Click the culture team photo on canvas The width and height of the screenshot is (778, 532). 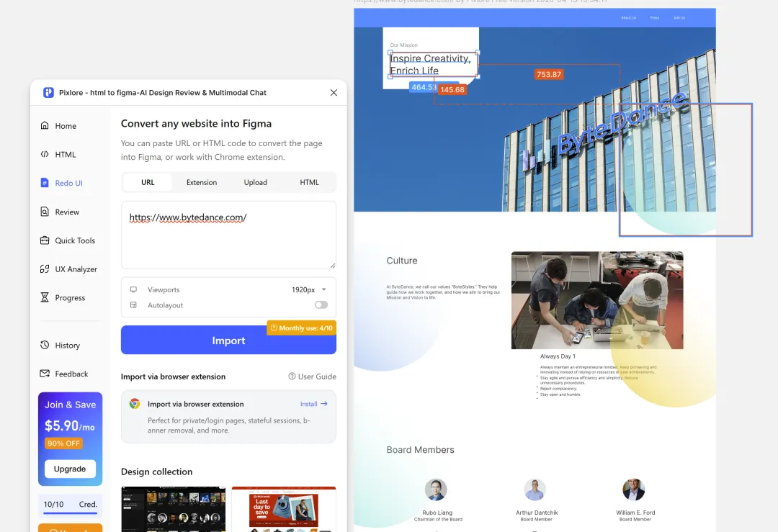point(597,300)
